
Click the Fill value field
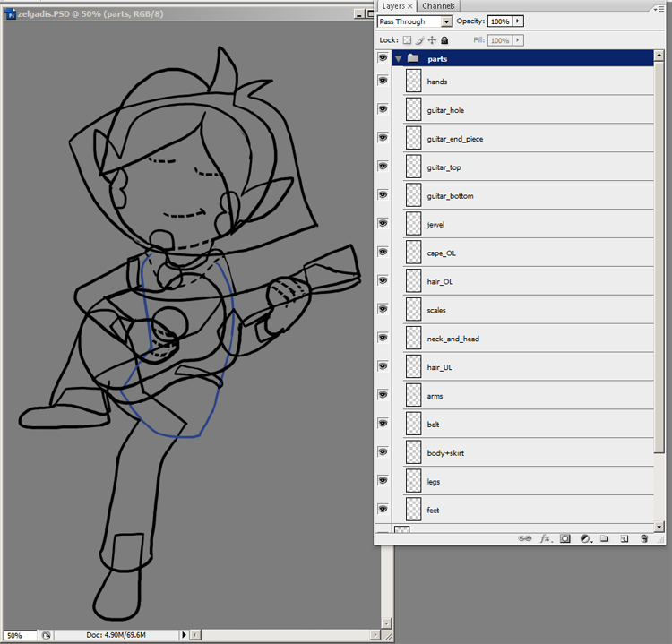point(500,40)
